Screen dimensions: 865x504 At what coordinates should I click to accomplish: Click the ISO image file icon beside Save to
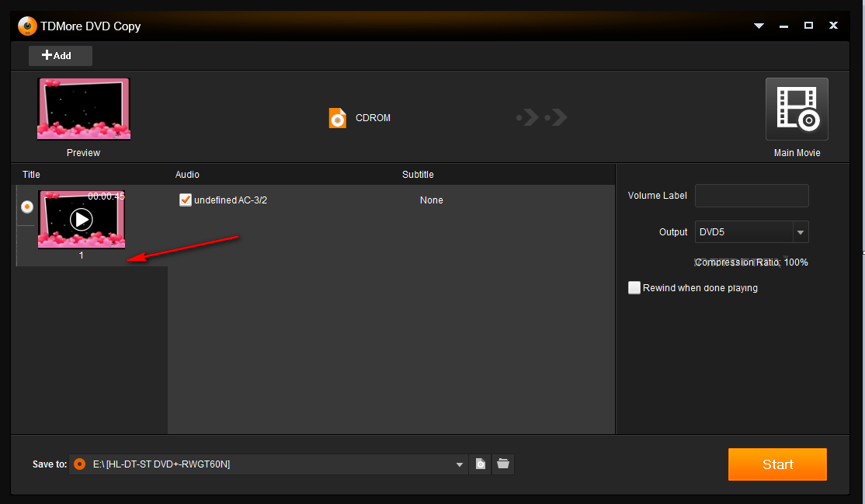click(x=481, y=464)
